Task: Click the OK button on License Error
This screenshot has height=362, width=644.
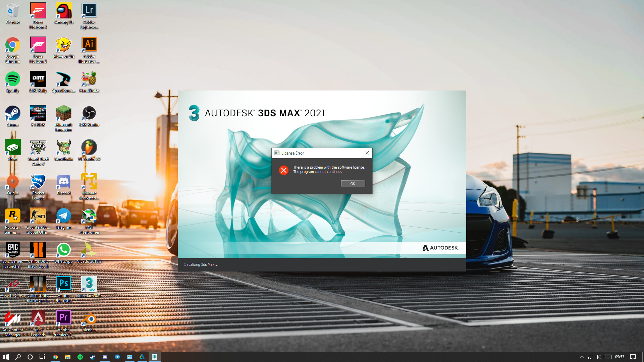Action: pyautogui.click(x=353, y=183)
